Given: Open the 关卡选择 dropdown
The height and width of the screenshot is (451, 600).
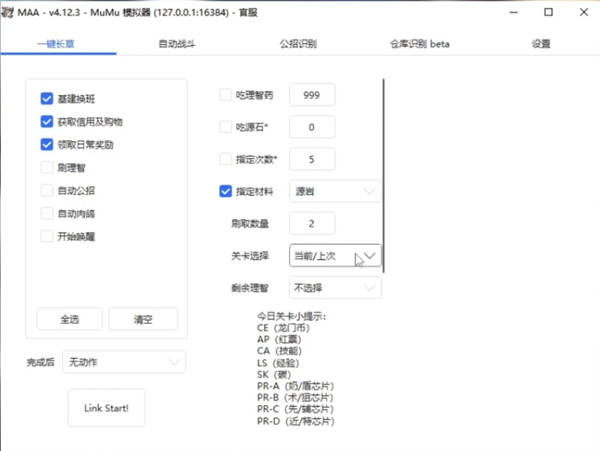Looking at the screenshot, I should click(335, 256).
